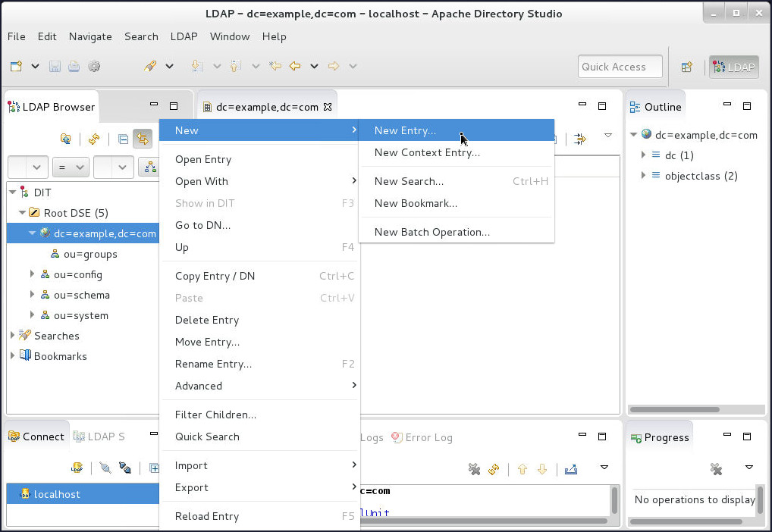This screenshot has width=772, height=532.
Task: Click the New Connection LDAP icon
Action: click(x=77, y=468)
